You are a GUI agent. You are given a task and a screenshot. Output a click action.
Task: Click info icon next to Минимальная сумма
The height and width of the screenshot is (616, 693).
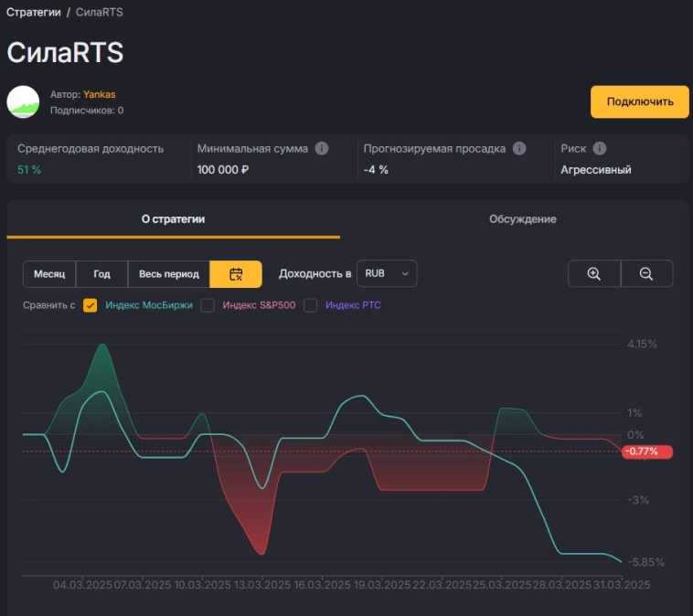click(x=321, y=148)
